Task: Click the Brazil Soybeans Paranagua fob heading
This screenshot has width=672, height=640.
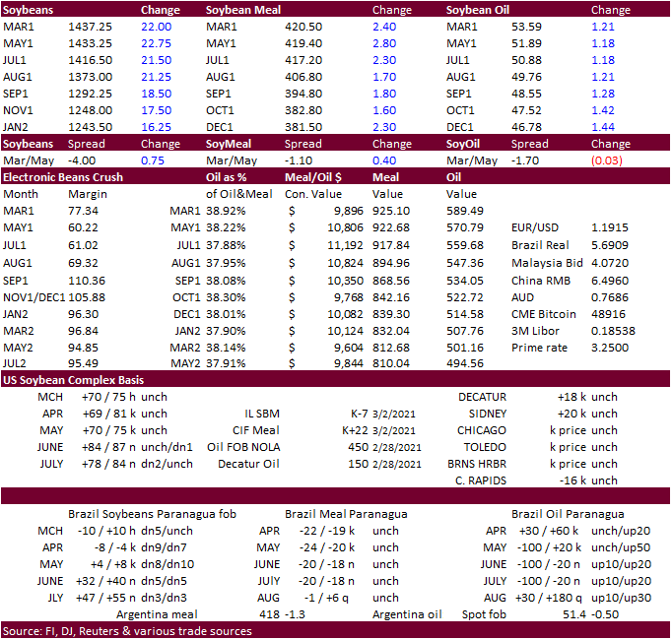Action: 152,514
